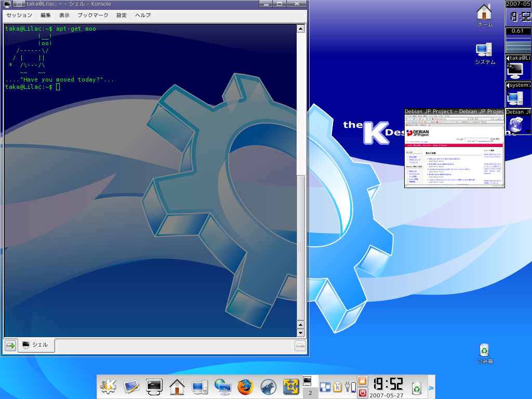Click the "Have you mooed today?" line

point(60,79)
